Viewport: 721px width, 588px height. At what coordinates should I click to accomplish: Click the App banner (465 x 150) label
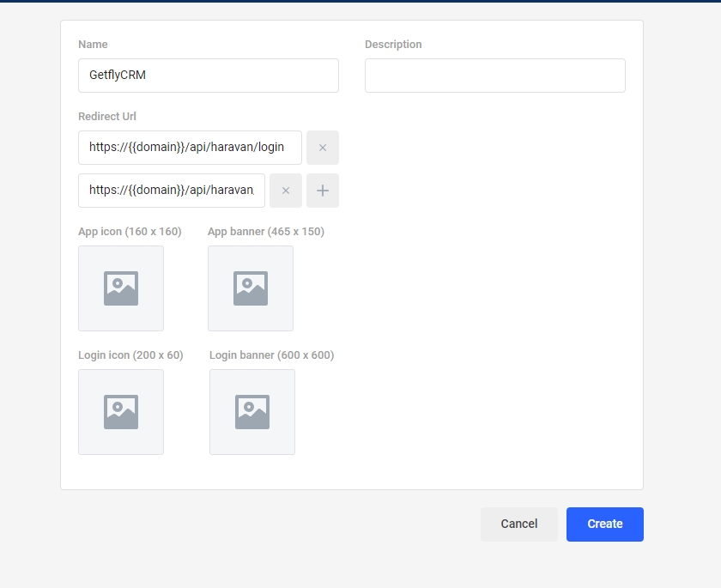click(266, 232)
